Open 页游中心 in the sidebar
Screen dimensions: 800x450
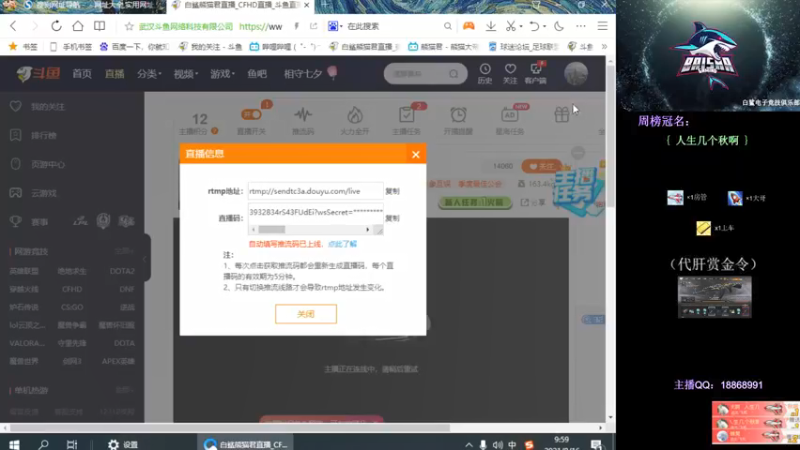[37, 164]
